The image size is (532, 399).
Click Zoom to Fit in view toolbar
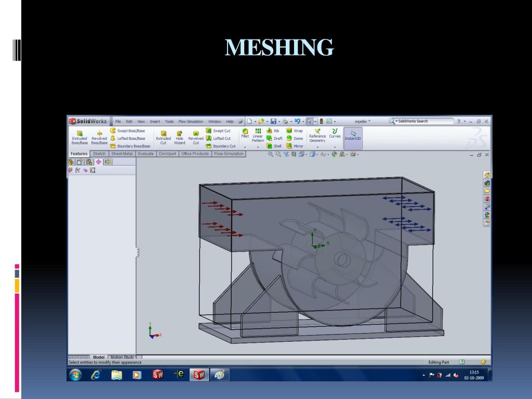click(x=270, y=154)
